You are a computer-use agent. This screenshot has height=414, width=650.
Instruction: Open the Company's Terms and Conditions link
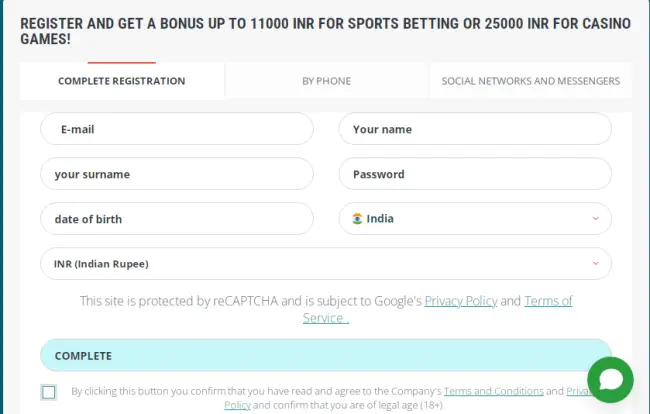pos(493,392)
